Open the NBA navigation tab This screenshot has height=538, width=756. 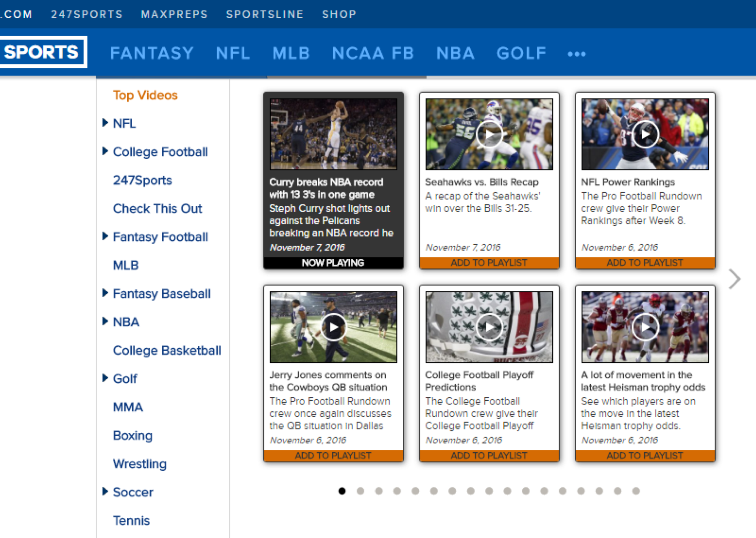tap(455, 53)
